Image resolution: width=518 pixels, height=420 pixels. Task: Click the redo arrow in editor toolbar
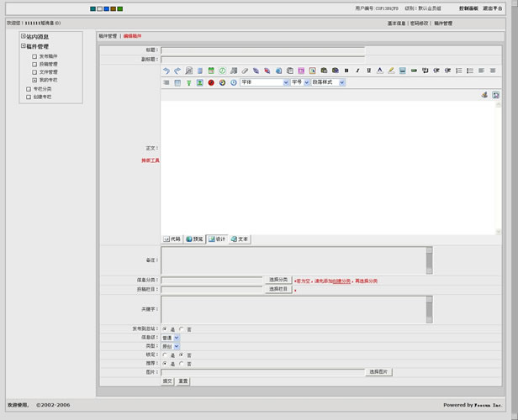coord(177,71)
